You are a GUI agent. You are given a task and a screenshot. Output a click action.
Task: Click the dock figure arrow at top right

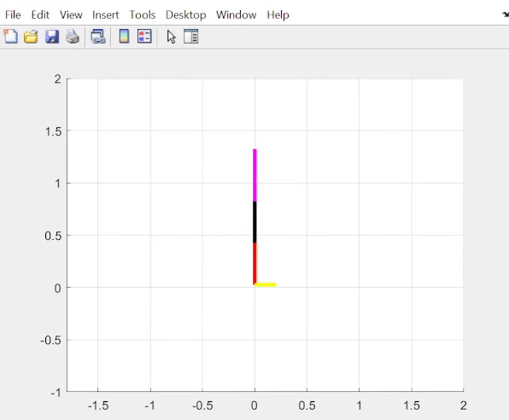pyautogui.click(x=506, y=15)
